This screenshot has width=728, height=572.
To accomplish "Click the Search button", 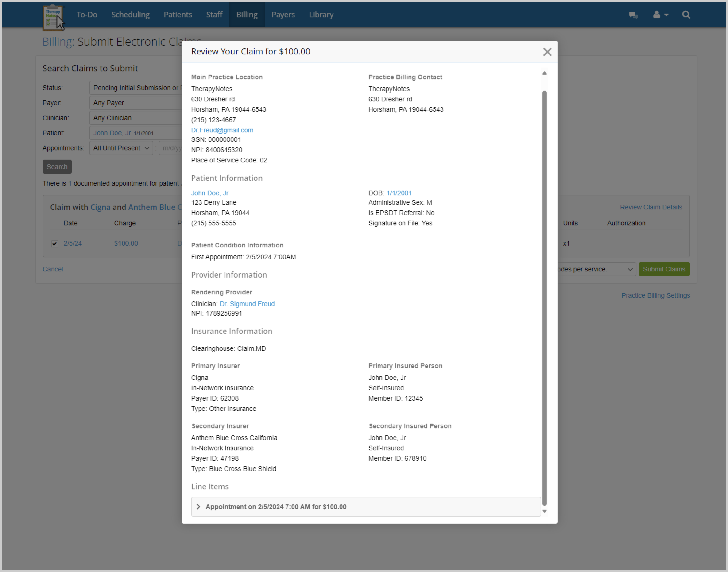I will coord(57,166).
